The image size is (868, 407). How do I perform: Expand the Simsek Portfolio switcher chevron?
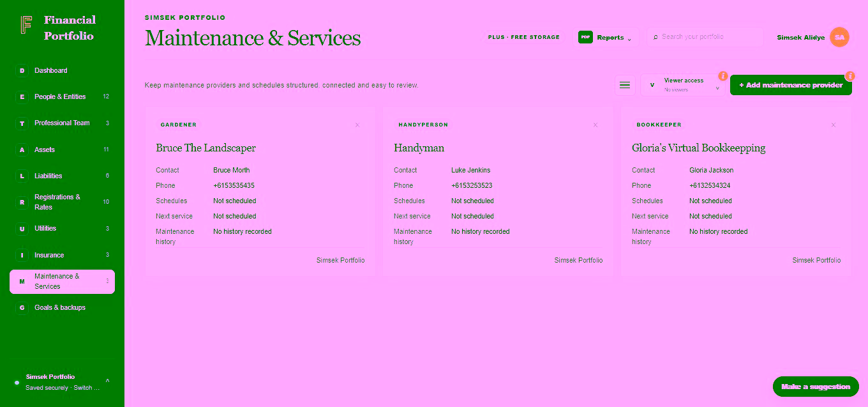[x=107, y=381]
